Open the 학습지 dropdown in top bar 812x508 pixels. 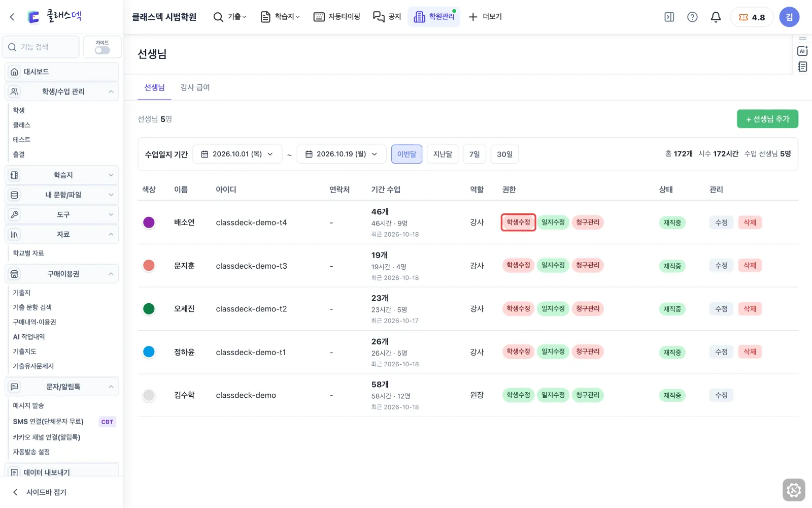(x=280, y=17)
